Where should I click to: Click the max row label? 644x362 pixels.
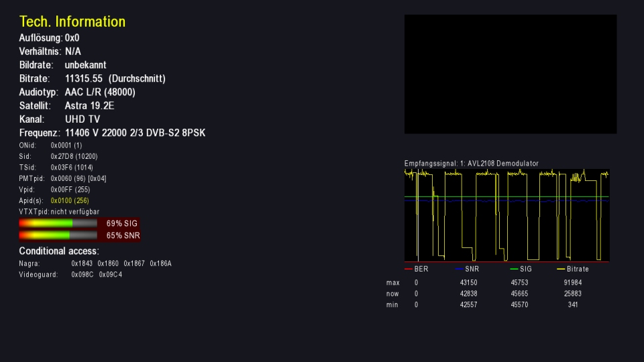coord(392,283)
